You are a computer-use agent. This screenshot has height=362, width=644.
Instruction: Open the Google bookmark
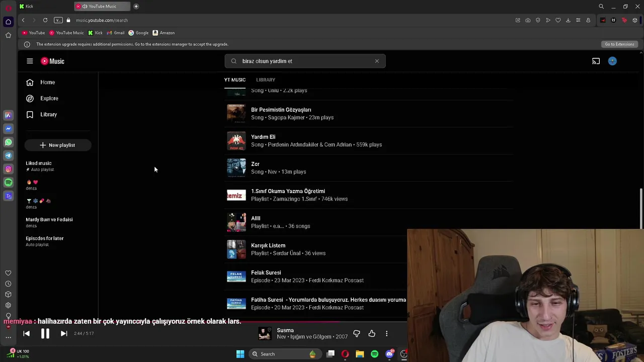point(138,33)
